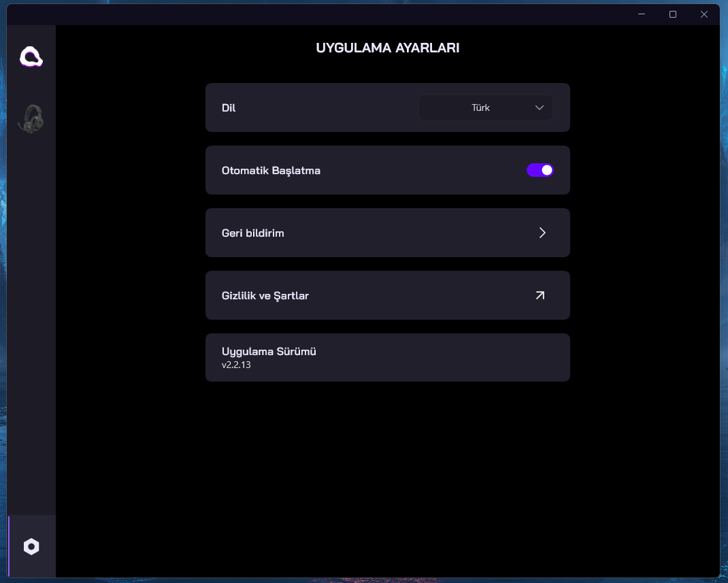Viewport: 728px width, 583px height.
Task: Select the headset device icon in sidebar
Action: click(31, 119)
